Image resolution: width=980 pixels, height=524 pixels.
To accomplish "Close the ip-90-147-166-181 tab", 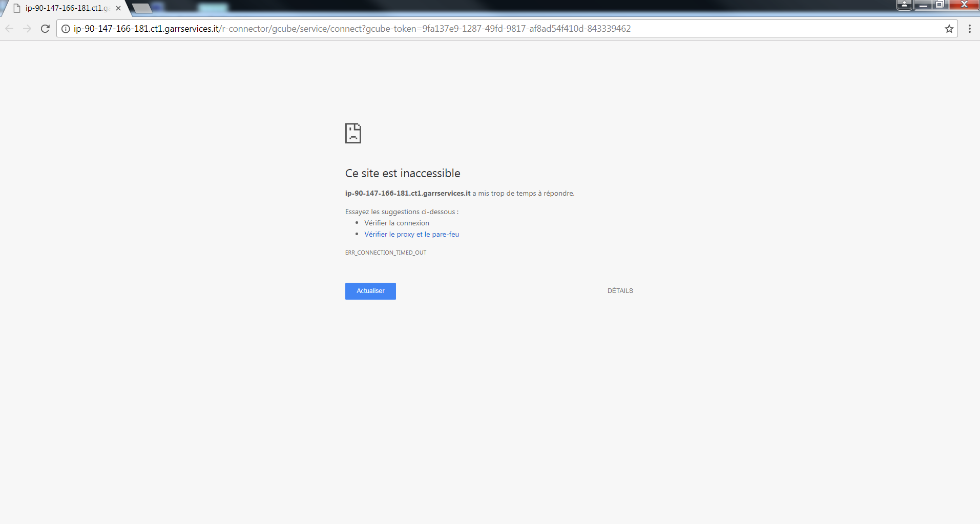I will pyautogui.click(x=118, y=8).
